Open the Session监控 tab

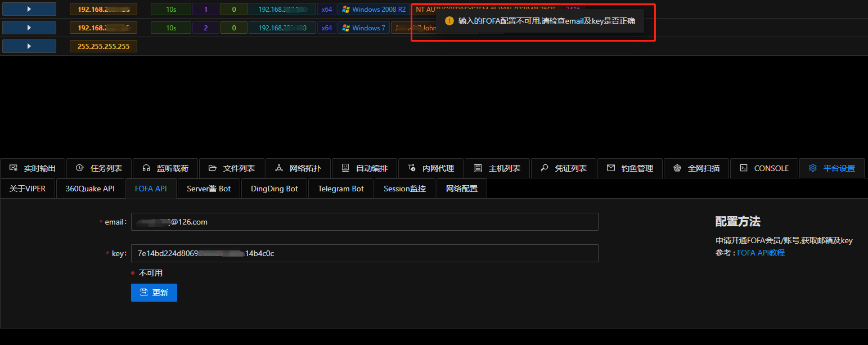[404, 189]
